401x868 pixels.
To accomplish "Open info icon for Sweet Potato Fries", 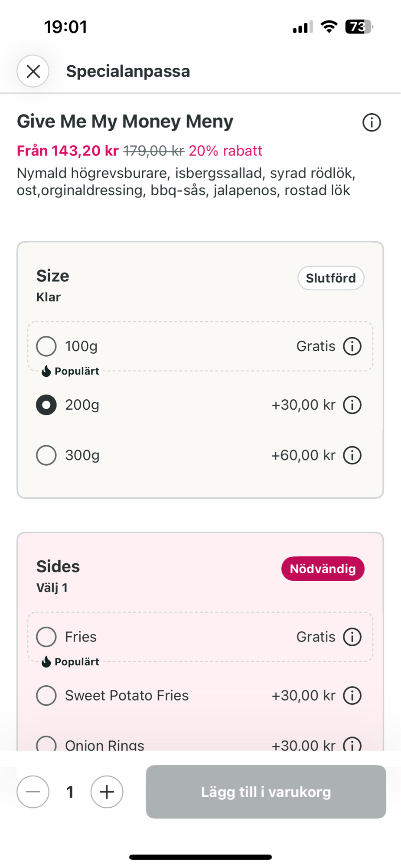I will [x=352, y=696].
